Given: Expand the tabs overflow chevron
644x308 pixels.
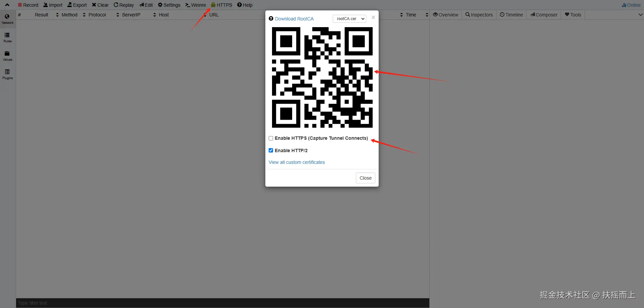Looking at the screenshot, I should [640, 15].
